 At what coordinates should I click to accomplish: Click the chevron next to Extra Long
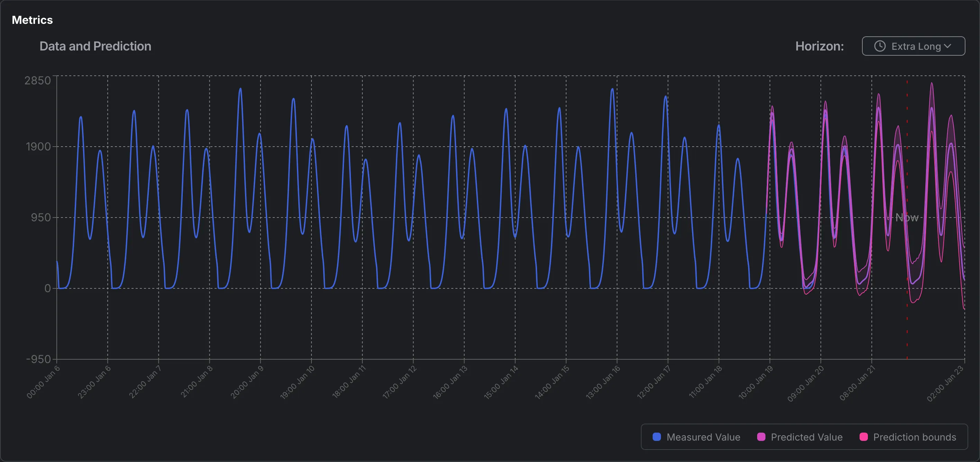[948, 46]
